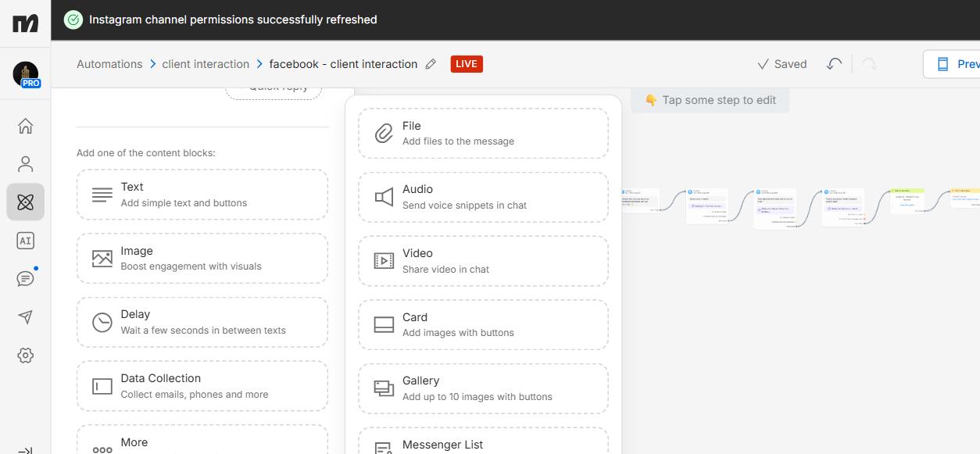Open the Automation section icon
The height and width of the screenshot is (454, 980).
[25, 202]
